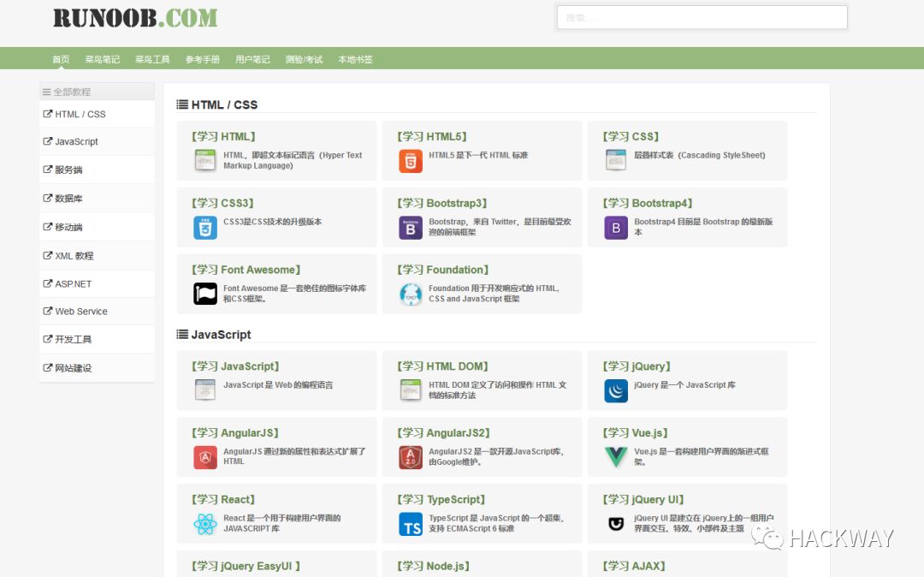This screenshot has width=924, height=577.
Task: Click the Bootstrap3 purple B icon
Action: coord(411,228)
